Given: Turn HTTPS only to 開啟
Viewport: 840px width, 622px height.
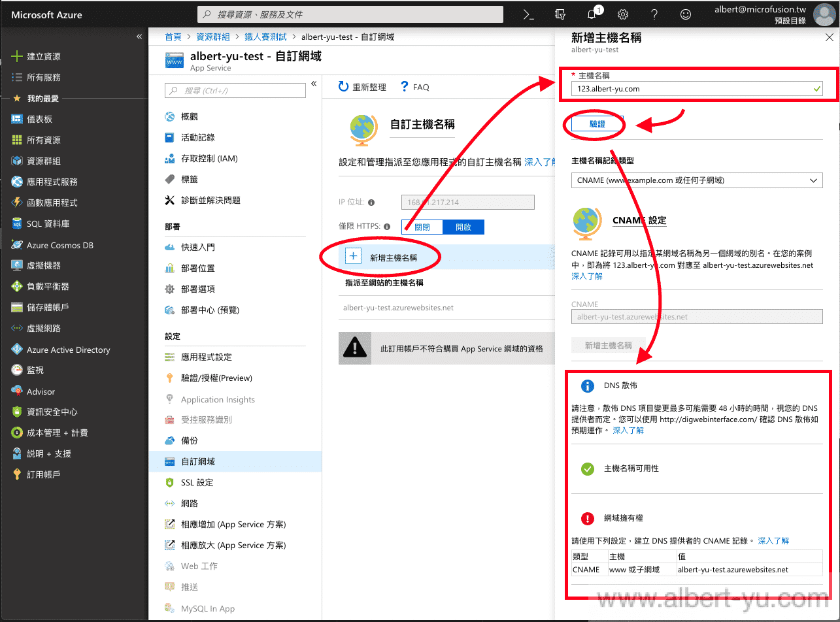Looking at the screenshot, I should (463, 227).
